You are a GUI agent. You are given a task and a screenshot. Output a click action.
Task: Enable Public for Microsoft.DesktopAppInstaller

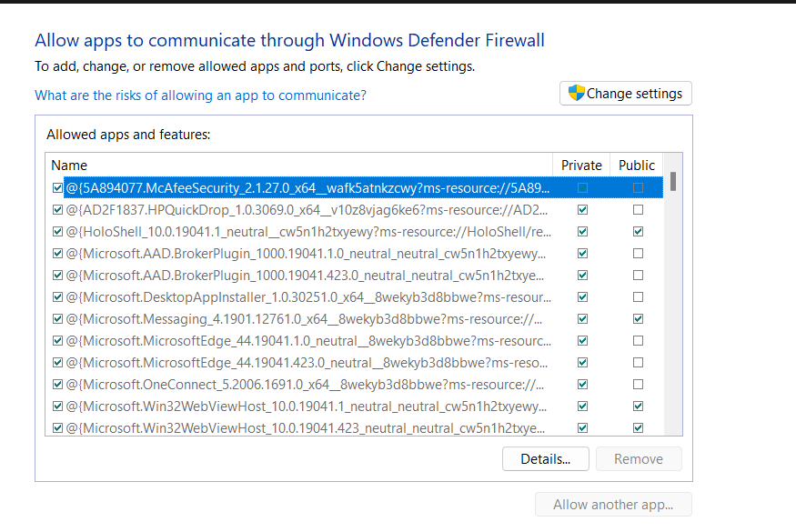(x=638, y=297)
